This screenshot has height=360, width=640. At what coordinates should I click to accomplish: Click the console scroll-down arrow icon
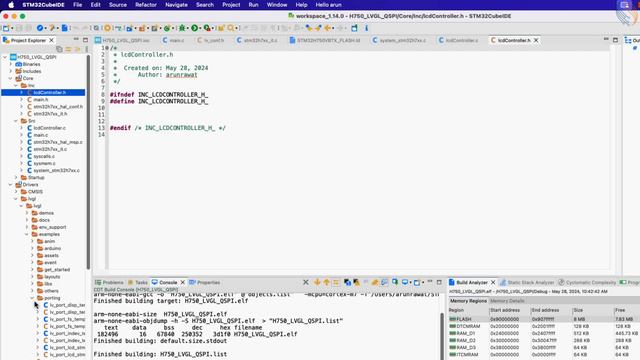coord(317,282)
